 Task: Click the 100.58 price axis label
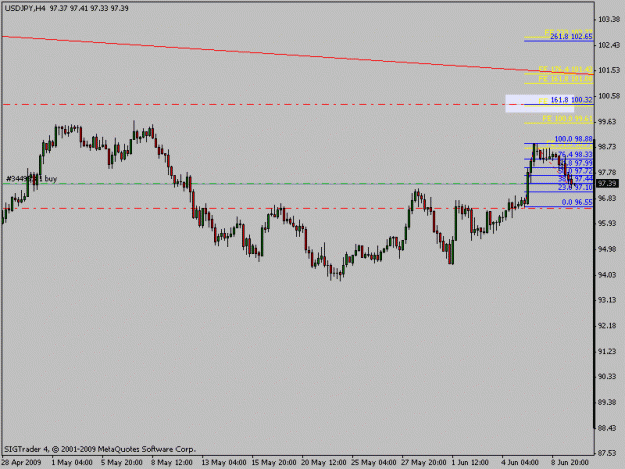coord(609,96)
